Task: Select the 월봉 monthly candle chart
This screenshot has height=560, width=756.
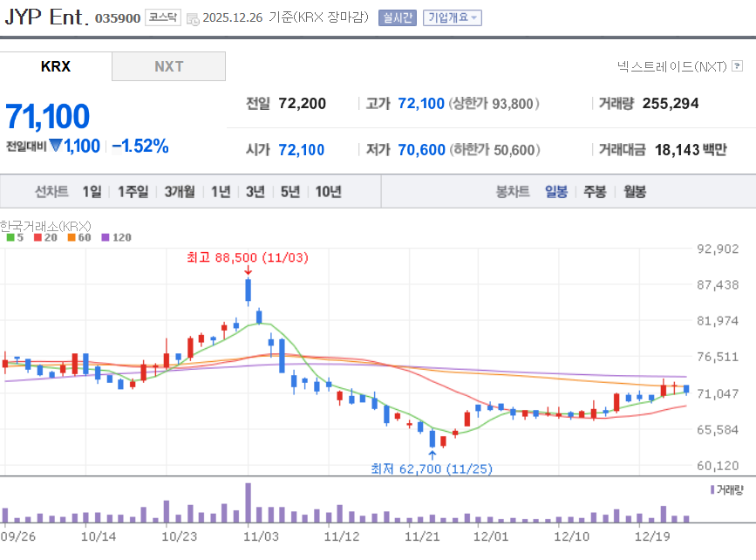Action: coord(635,192)
